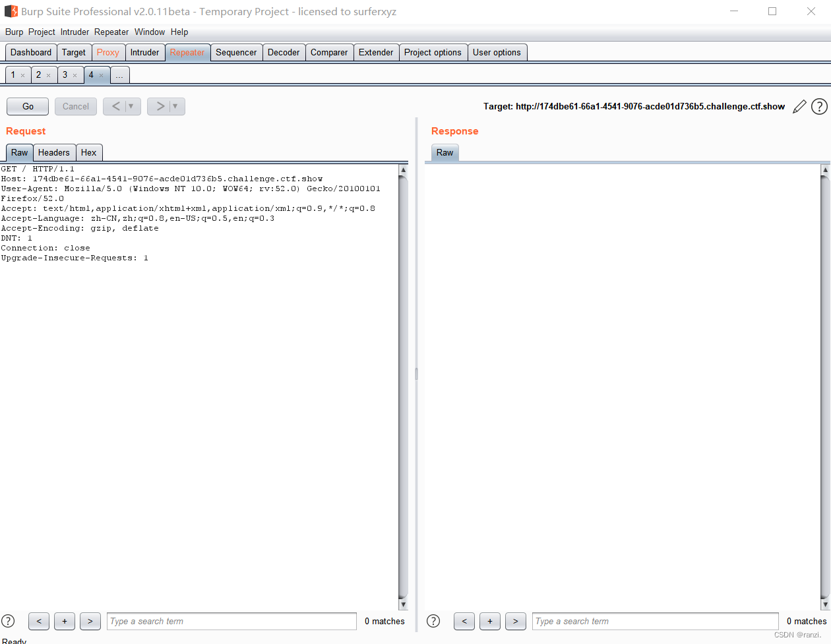Viewport: 831px width, 644px height.
Task: Close Repeater tab 3
Action: pos(75,75)
